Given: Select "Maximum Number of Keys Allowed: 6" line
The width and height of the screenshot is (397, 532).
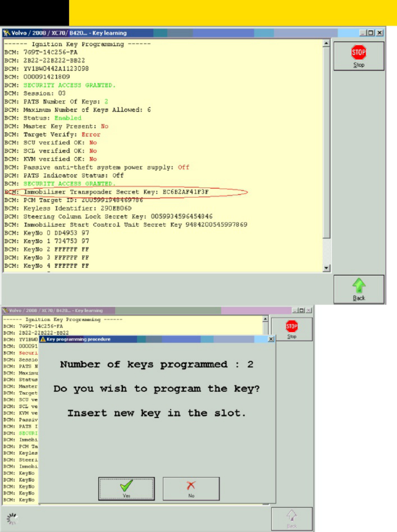Looking at the screenshot, I should coord(78,110).
